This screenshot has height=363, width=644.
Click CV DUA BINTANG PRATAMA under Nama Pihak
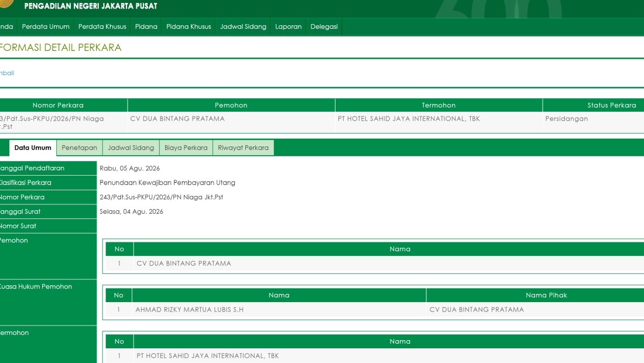(x=477, y=310)
